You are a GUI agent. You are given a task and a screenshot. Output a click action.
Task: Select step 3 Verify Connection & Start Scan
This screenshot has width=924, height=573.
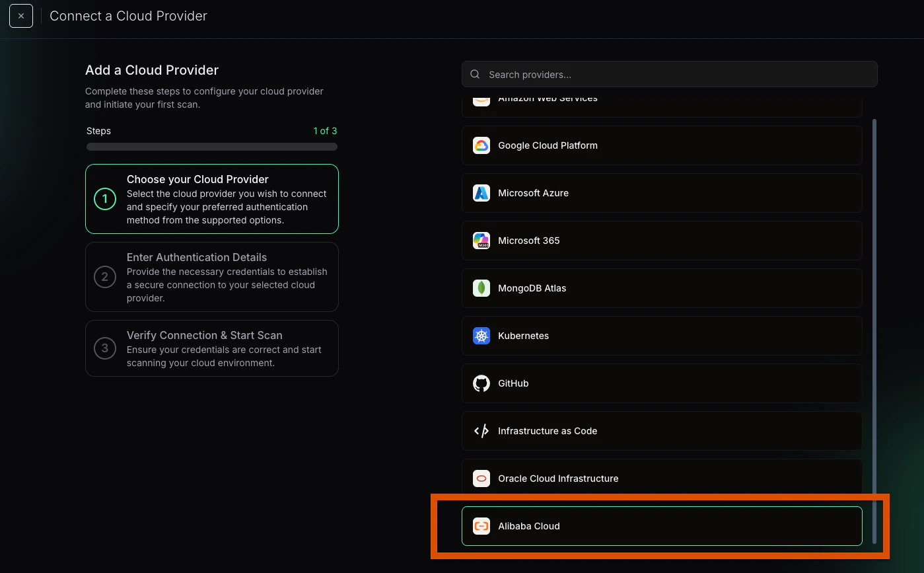(211, 348)
